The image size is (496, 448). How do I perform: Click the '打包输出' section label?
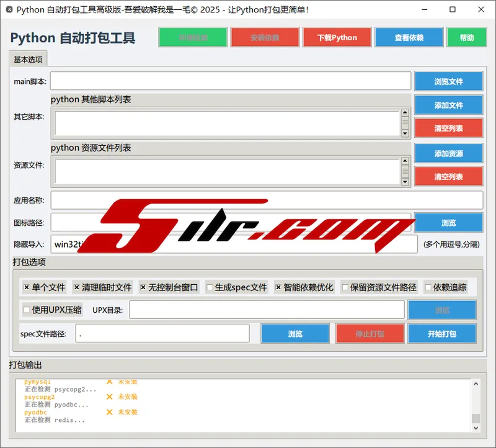click(x=25, y=365)
